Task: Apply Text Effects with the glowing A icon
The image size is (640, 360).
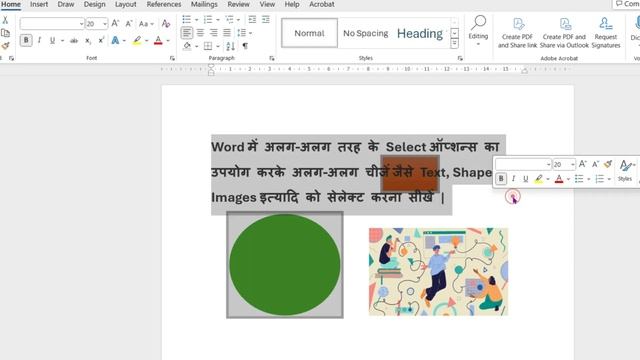Action: click(116, 40)
